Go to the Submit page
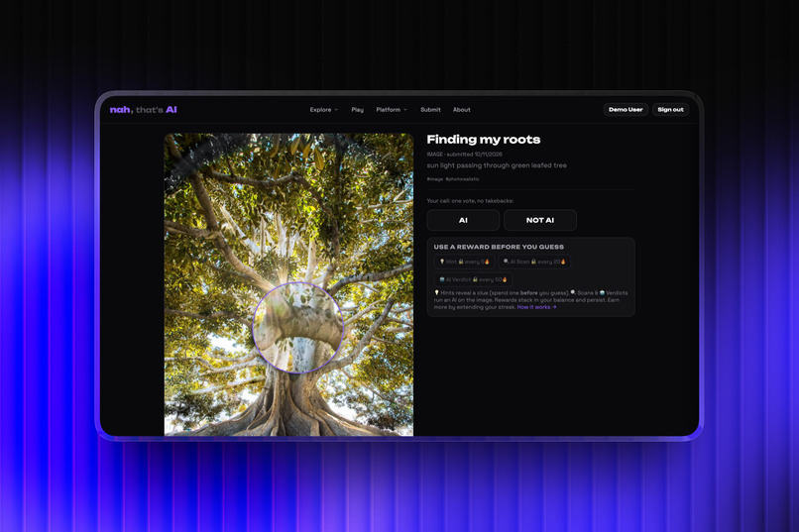Screen dimensions: 799x532 pos(430,109)
